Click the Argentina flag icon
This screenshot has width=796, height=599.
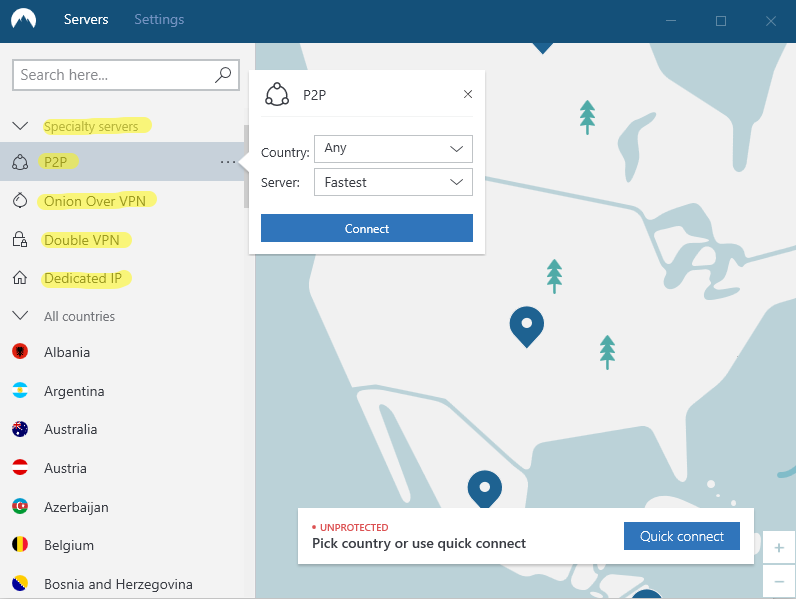point(20,390)
